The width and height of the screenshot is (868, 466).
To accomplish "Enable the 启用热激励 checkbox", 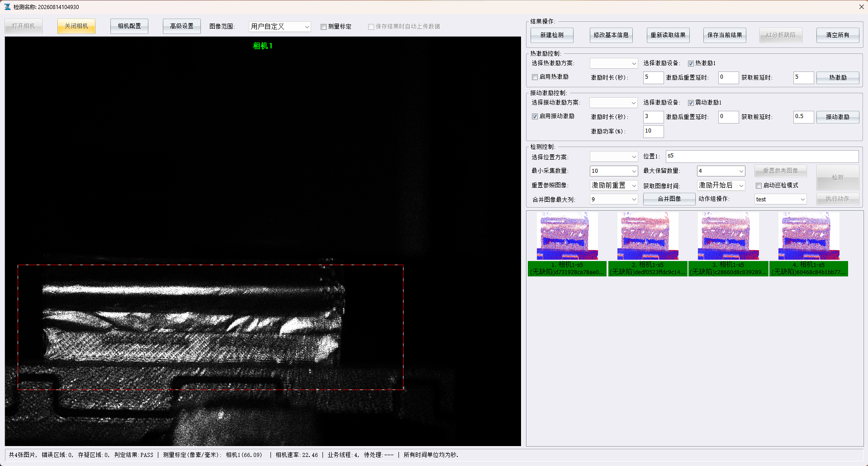I will click(x=535, y=77).
